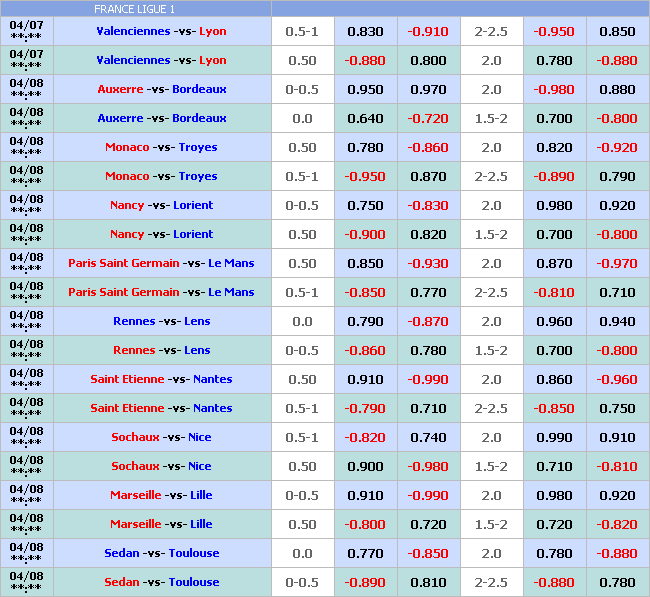Select the 0.740 odds for Sochaux vs Nice

click(x=428, y=437)
